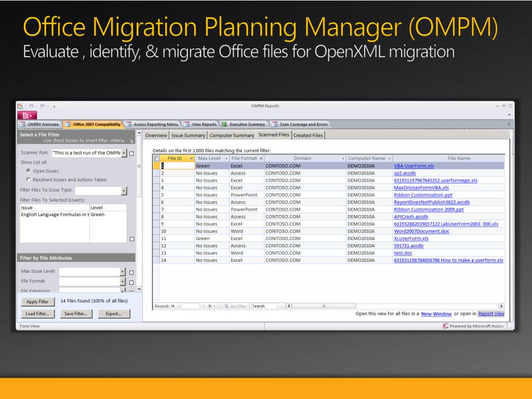Open the Max Issue Level dropdown
The height and width of the screenshot is (399, 532).
click(x=123, y=272)
